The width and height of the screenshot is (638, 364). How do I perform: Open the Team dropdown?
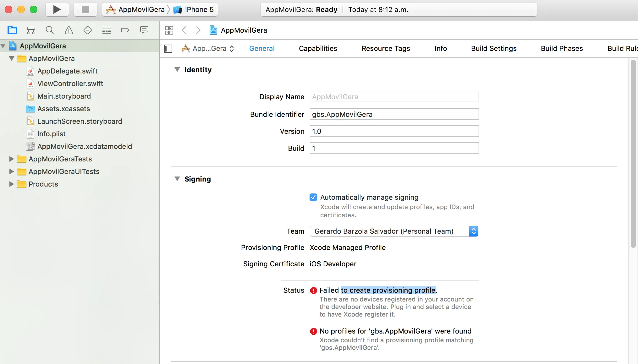click(x=394, y=231)
